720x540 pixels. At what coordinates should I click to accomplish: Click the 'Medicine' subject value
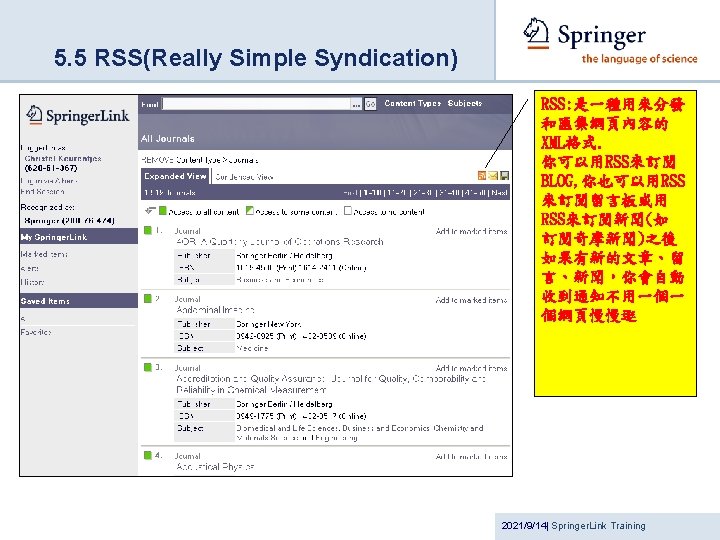pyautogui.click(x=253, y=348)
